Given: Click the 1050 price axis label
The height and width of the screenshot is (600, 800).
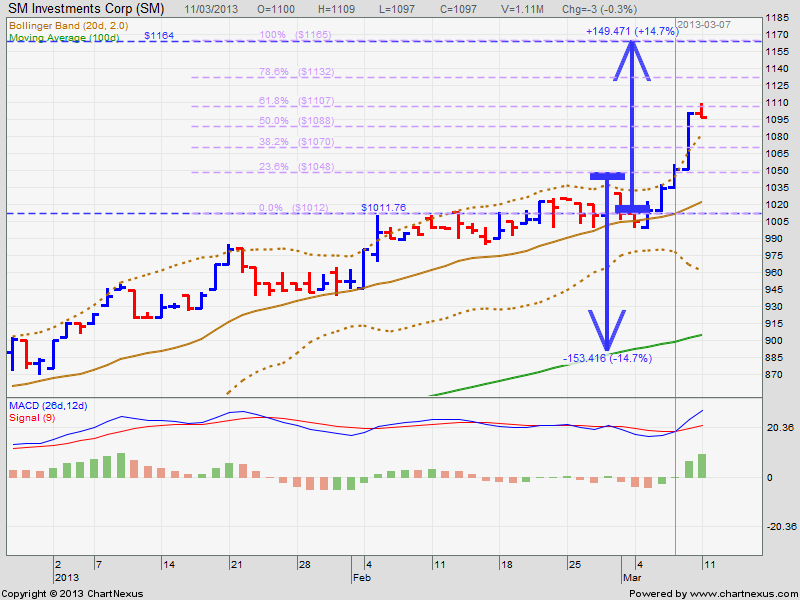Looking at the screenshot, I should tap(778, 171).
